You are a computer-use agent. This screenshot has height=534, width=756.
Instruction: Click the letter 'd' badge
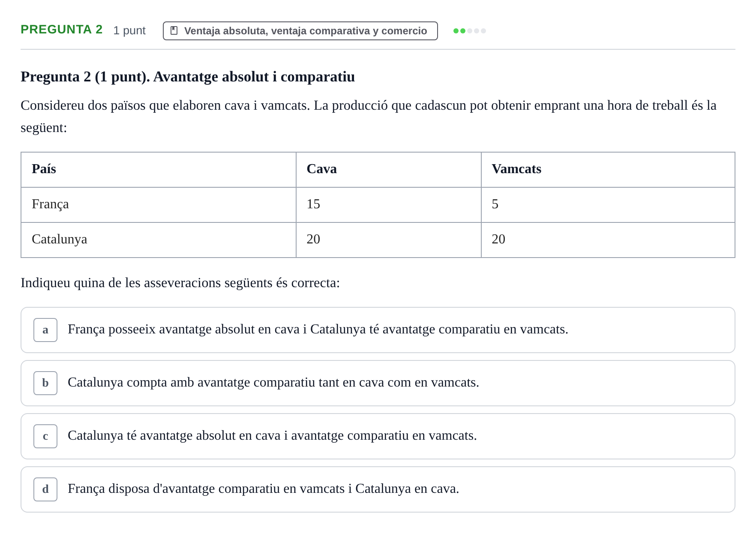coord(45,489)
